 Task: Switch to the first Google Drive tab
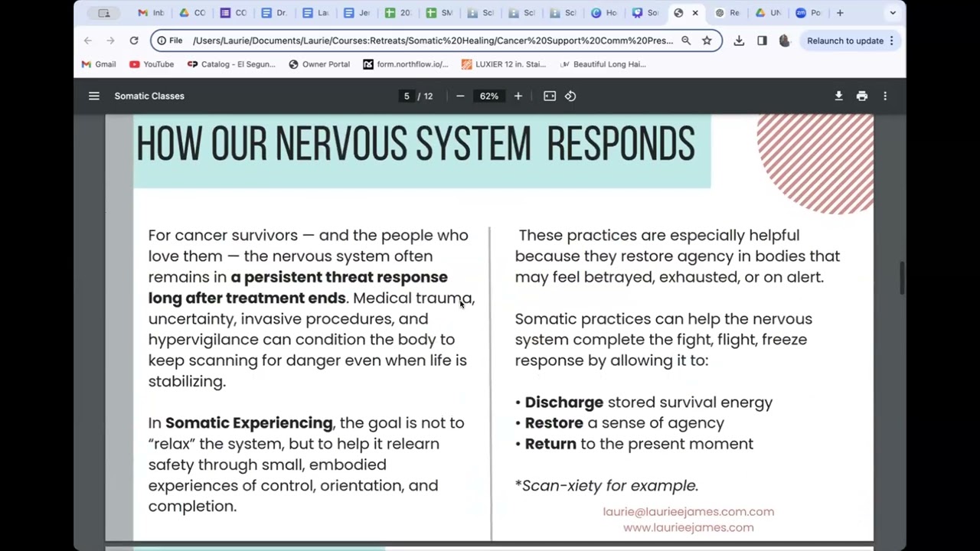point(192,13)
